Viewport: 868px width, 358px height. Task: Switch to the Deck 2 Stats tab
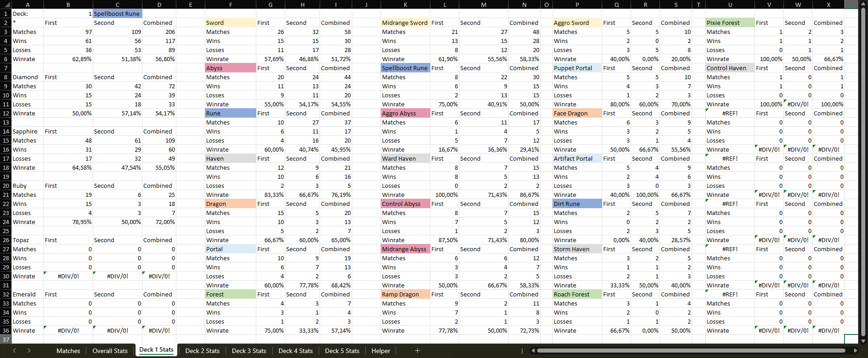(x=203, y=351)
